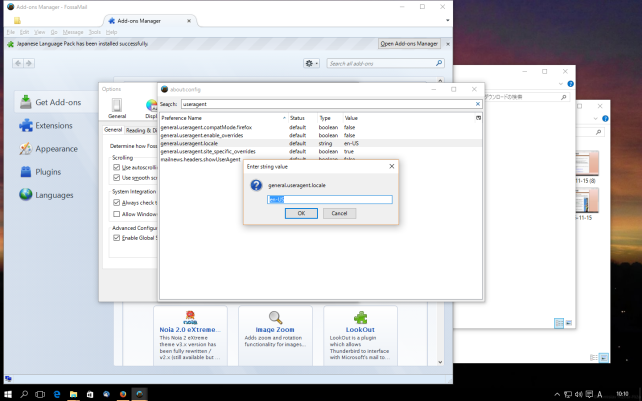Open the Image Zoom add-on link
This screenshot has height=401, width=642.
pos(275,330)
